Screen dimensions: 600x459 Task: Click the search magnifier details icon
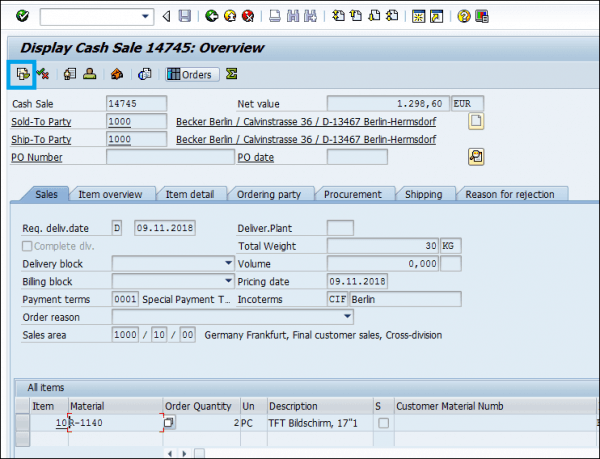pos(476,157)
